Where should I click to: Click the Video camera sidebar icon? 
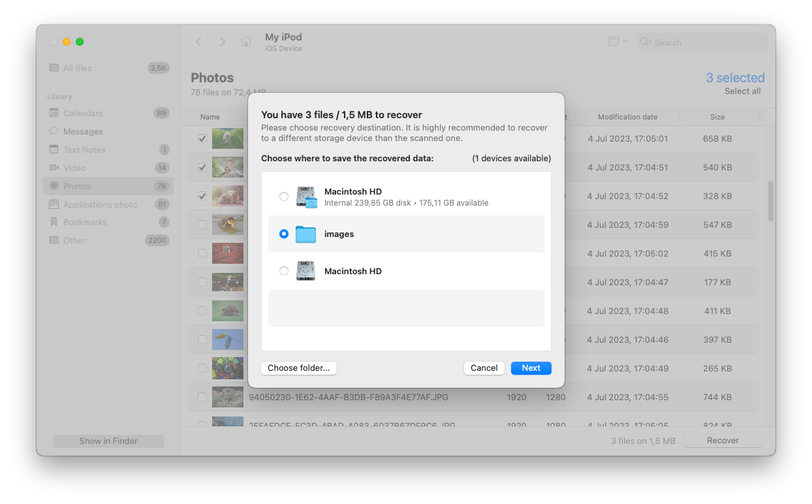tap(54, 168)
